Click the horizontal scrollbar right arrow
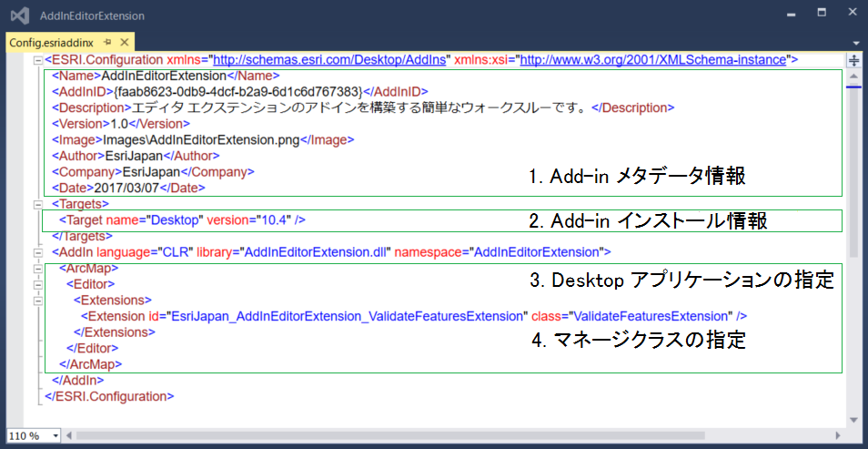The height and width of the screenshot is (449, 868). (838, 436)
